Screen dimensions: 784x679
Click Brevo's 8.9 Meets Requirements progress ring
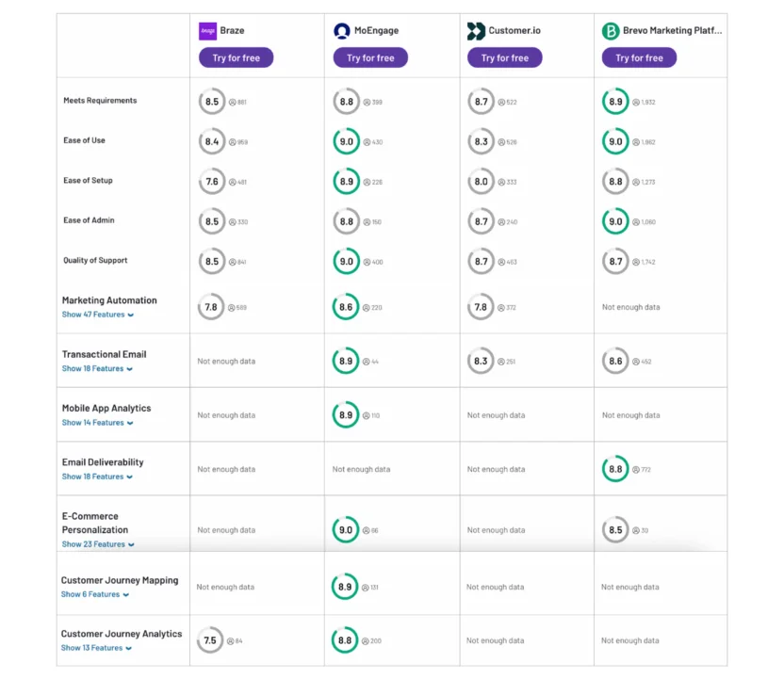tap(614, 101)
